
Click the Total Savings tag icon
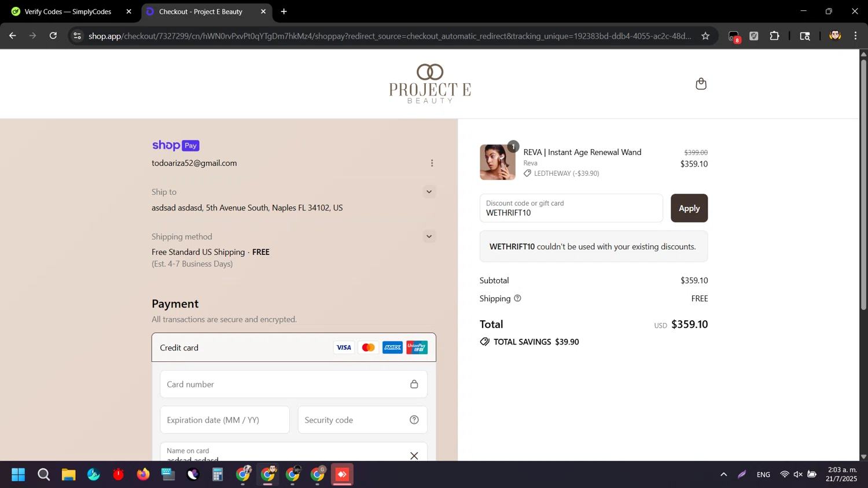point(484,342)
